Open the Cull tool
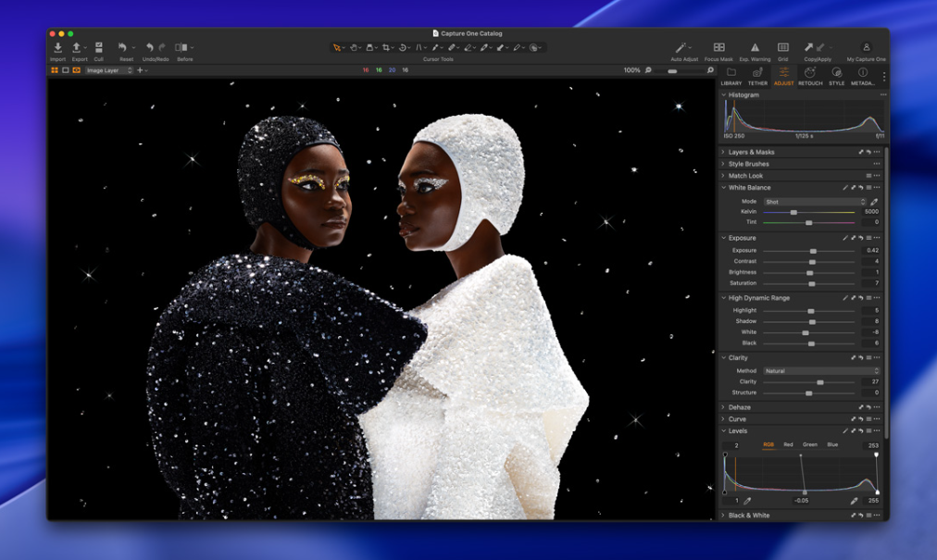The width and height of the screenshot is (937, 560). click(x=98, y=48)
